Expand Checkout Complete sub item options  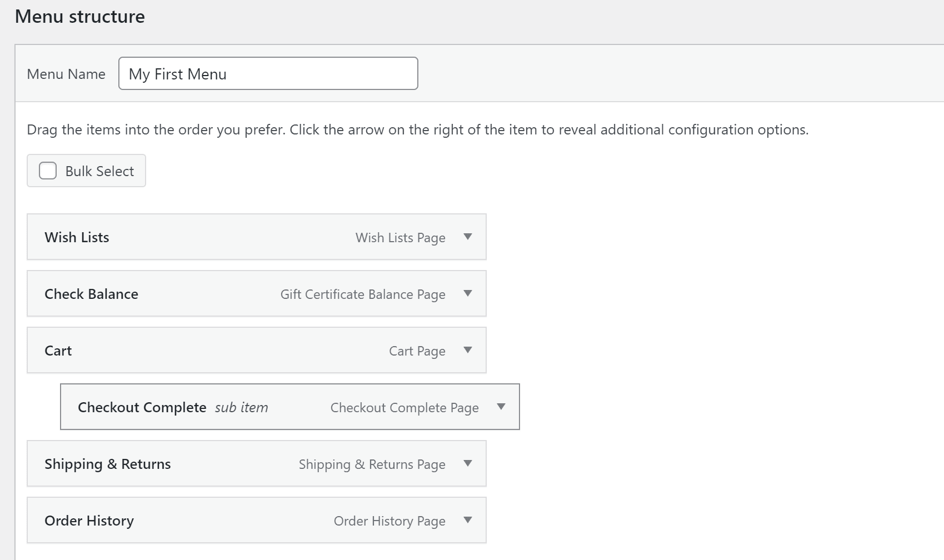(502, 407)
